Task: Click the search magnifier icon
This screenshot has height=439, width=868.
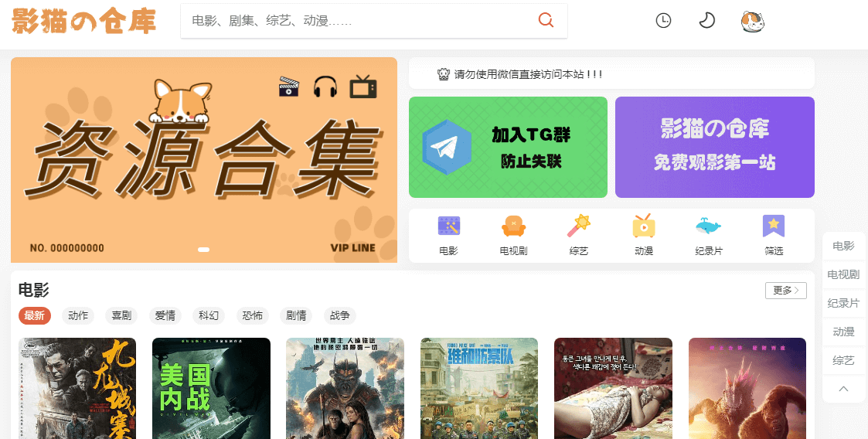Action: pyautogui.click(x=546, y=21)
